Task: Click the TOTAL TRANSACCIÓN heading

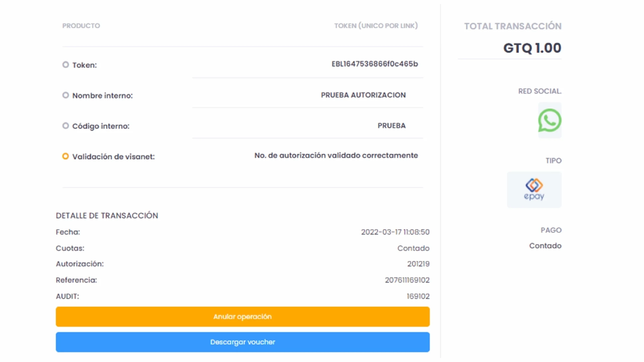Action: pos(513,26)
